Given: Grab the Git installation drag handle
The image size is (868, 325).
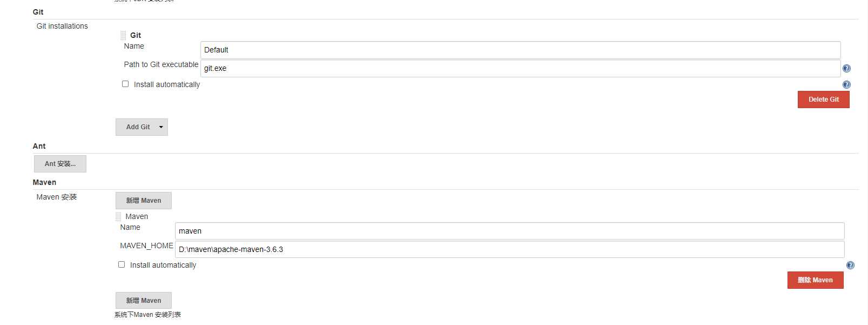Looking at the screenshot, I should pos(123,35).
